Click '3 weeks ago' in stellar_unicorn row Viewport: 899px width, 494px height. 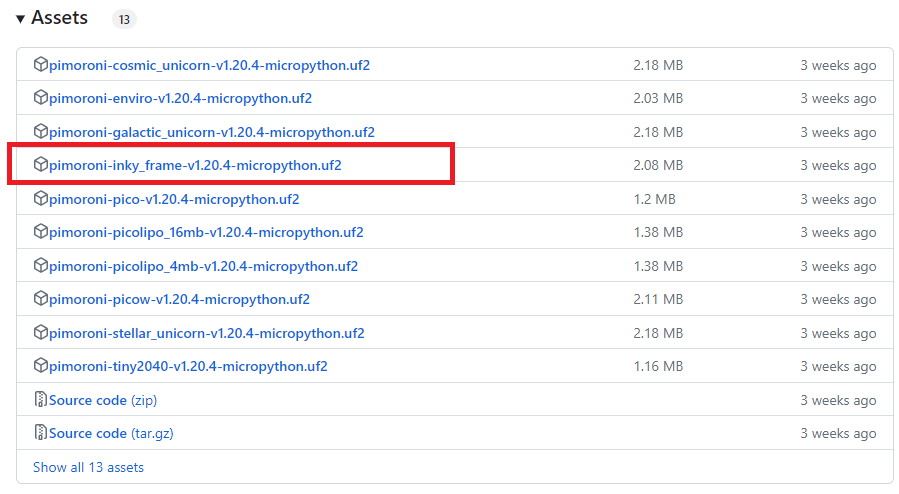click(838, 334)
